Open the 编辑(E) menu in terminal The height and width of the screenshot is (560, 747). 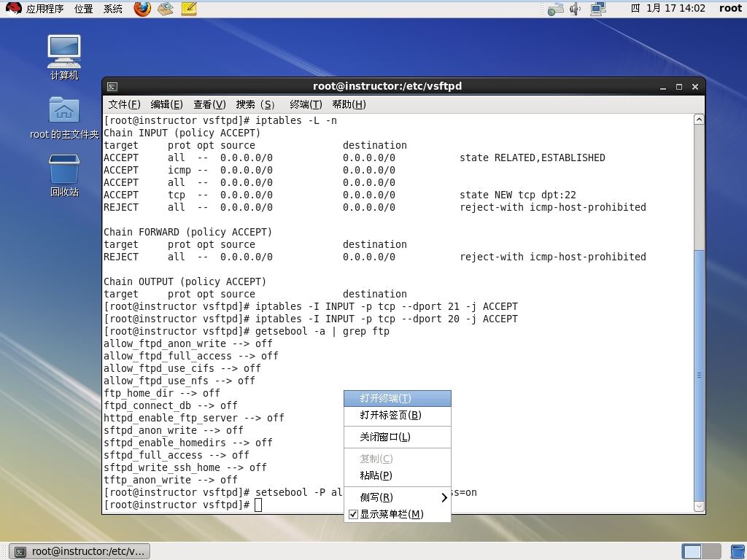pyautogui.click(x=167, y=104)
